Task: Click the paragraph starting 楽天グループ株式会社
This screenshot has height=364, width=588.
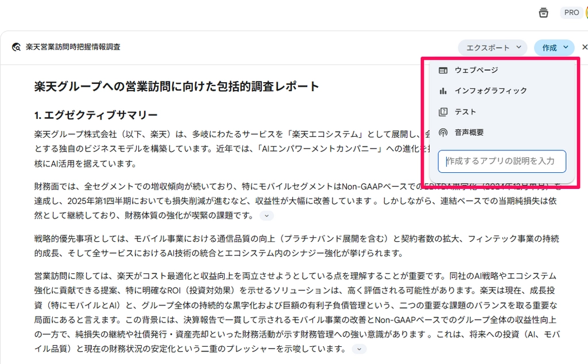Action: [233, 149]
